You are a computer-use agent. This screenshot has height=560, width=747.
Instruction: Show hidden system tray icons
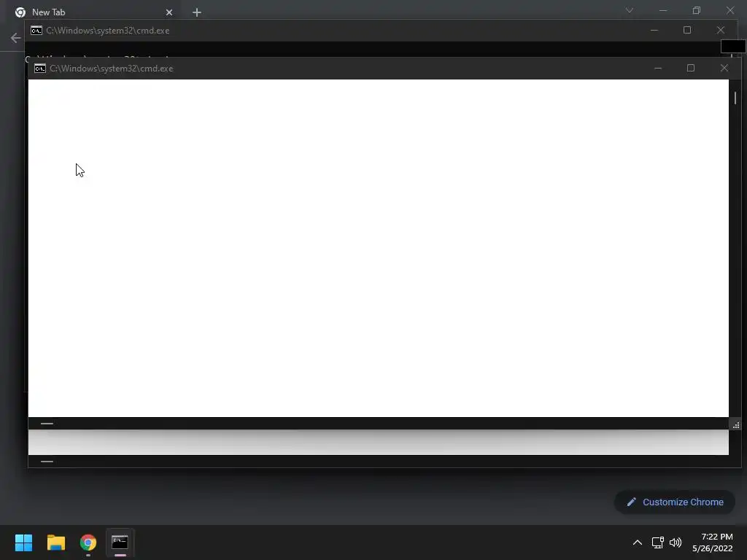(637, 542)
